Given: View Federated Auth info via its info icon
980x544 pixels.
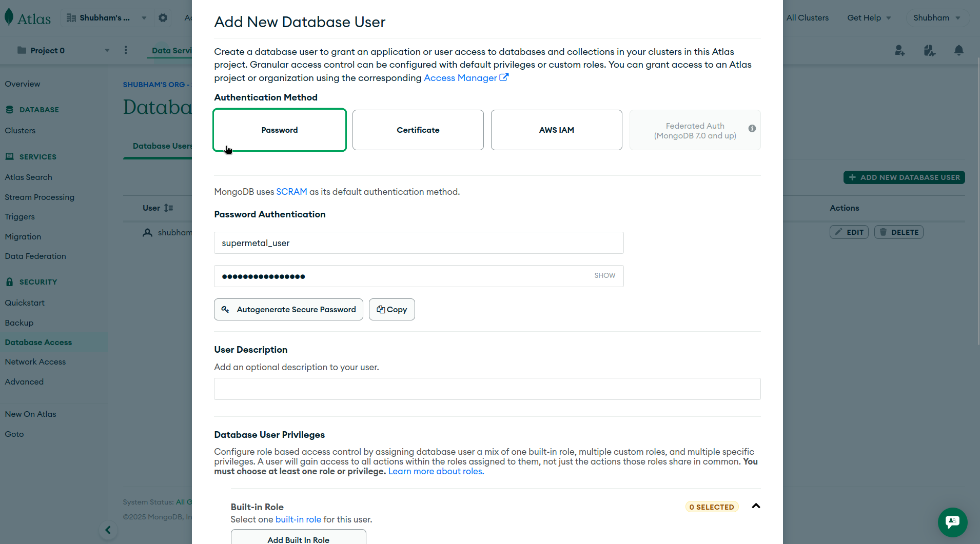Looking at the screenshot, I should 751,129.
